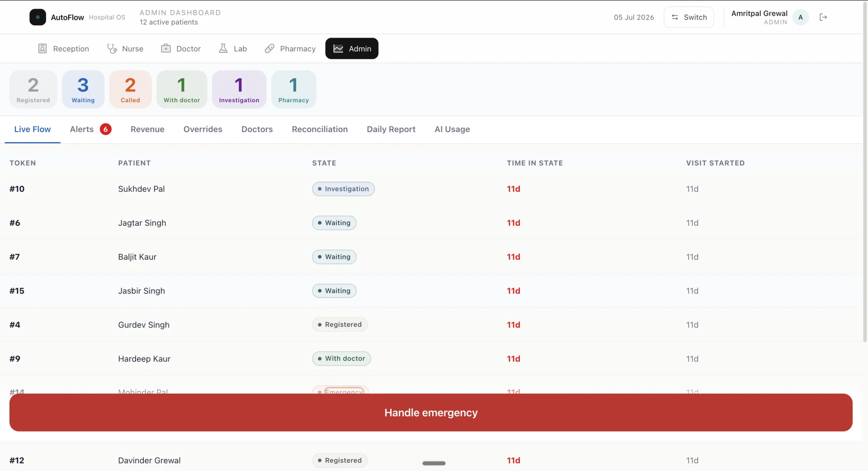Click the STATE column header
The height and width of the screenshot is (471, 868).
click(x=324, y=163)
